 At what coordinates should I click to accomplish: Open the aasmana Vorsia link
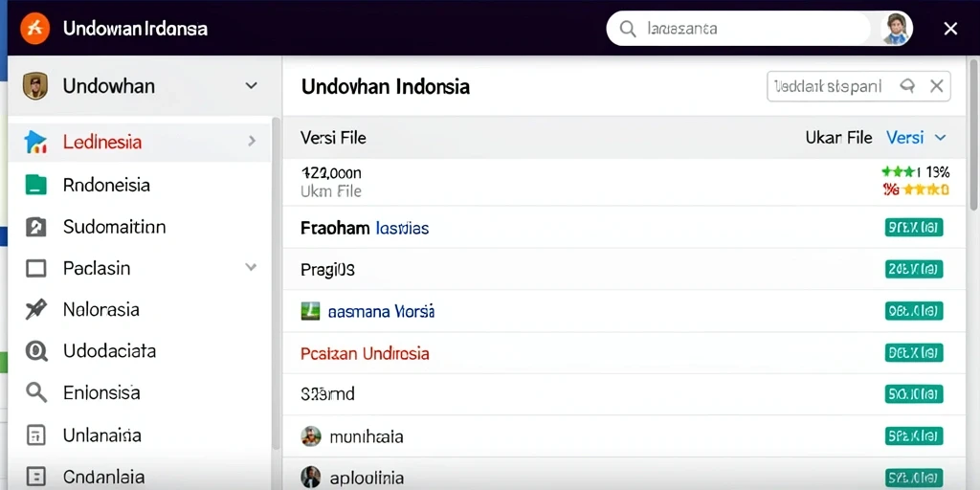pos(381,311)
